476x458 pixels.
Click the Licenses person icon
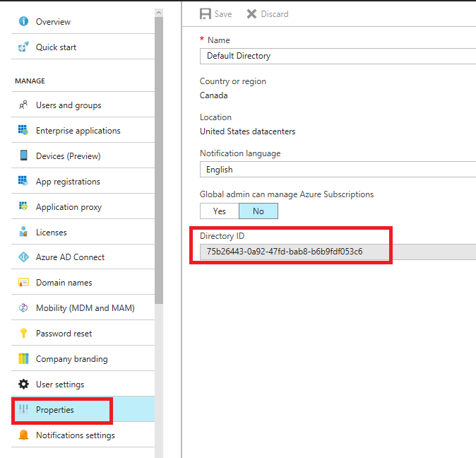point(23,232)
